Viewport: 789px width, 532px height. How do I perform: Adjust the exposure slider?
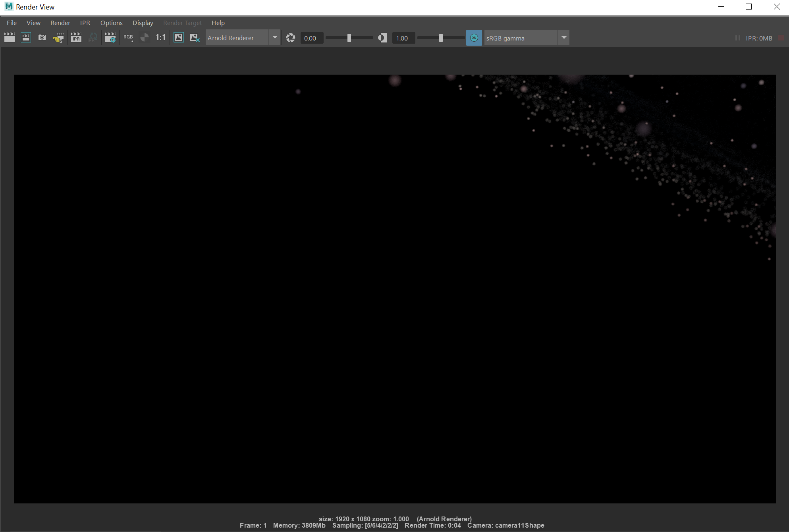(349, 38)
